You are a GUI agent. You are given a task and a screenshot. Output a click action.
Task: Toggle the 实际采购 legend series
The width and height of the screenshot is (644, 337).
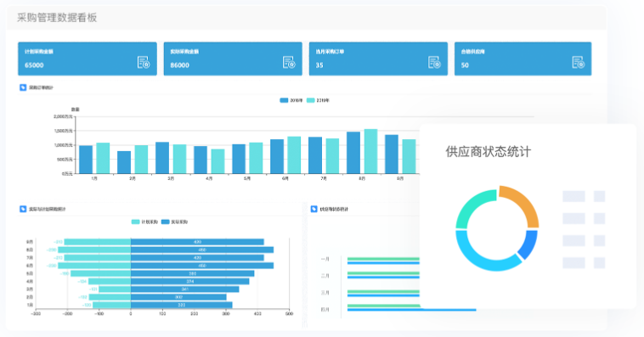174,222
